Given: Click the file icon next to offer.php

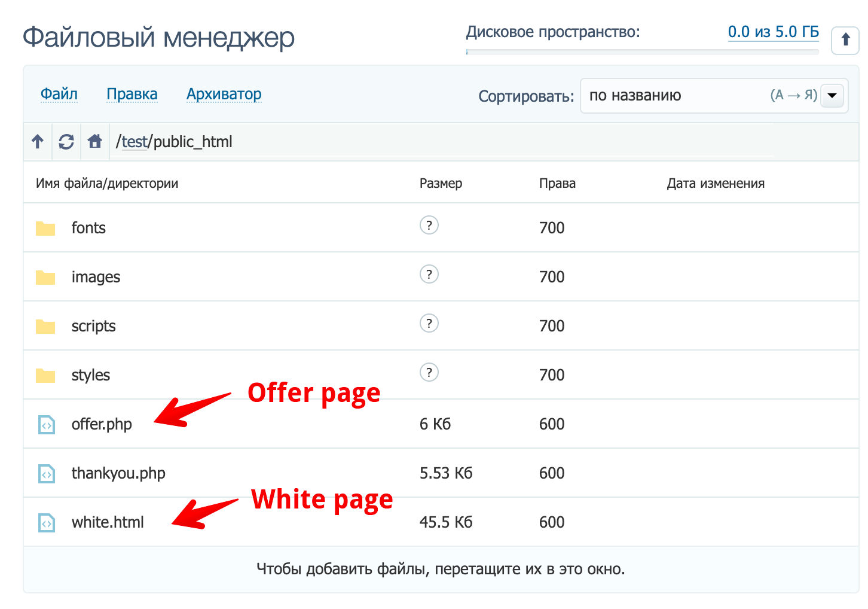Looking at the screenshot, I should 46,424.
